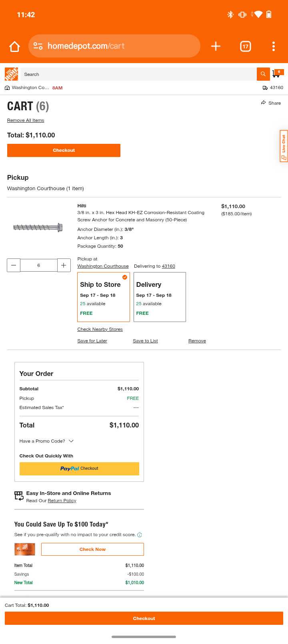Click The Home Depot logo
The width and height of the screenshot is (288, 644).
coord(12,74)
